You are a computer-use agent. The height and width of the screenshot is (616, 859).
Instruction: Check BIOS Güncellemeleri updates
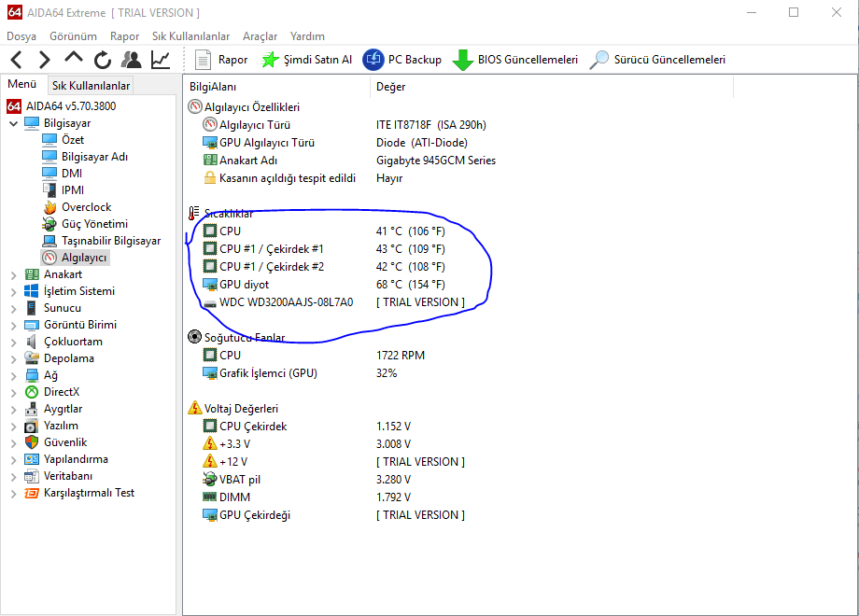tap(515, 60)
